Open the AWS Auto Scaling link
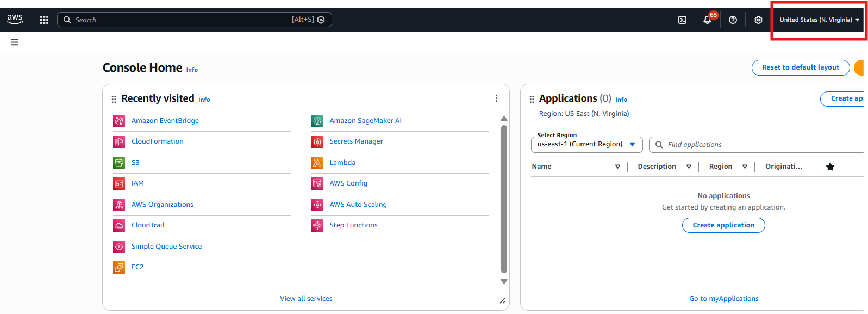This screenshot has height=314, width=868. coord(358,205)
